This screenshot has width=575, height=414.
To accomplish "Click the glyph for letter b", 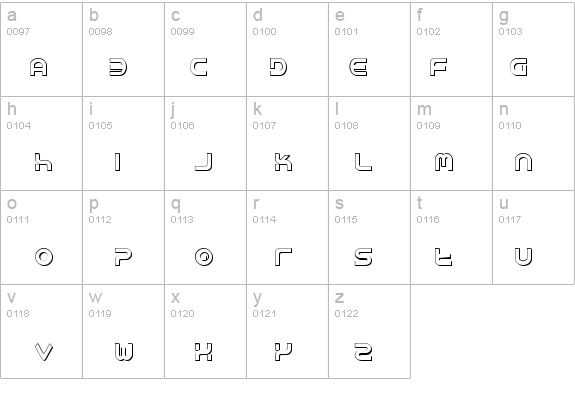I will 118,67.
